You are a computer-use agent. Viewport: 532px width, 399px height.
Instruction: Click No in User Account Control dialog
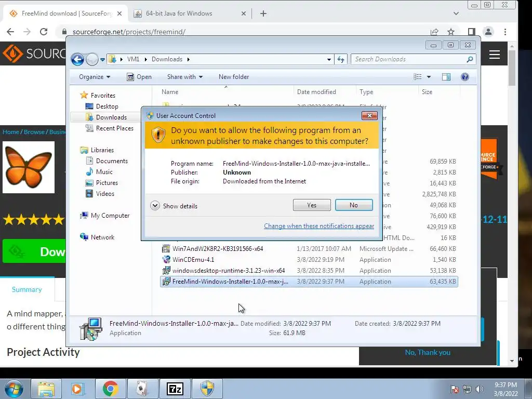[x=353, y=205]
